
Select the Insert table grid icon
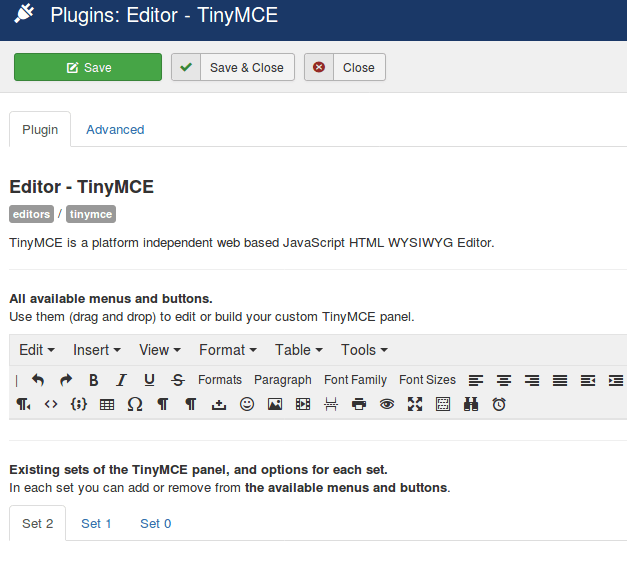(x=107, y=405)
